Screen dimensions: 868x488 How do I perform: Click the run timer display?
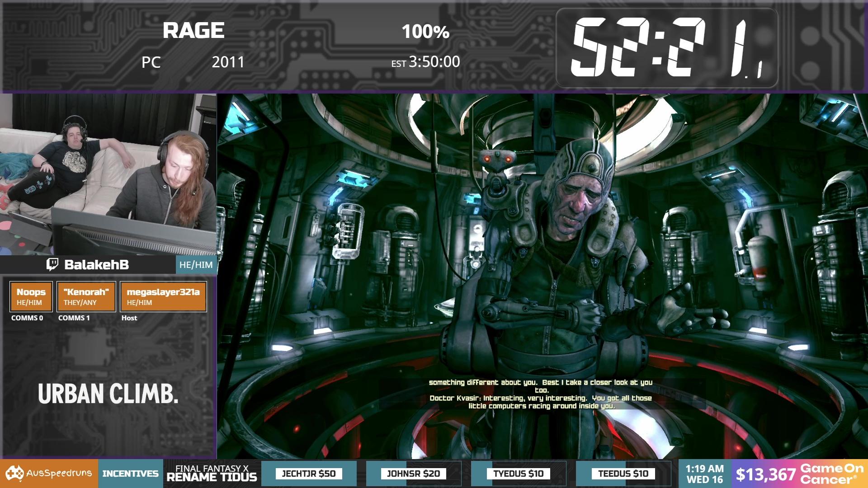tap(667, 48)
